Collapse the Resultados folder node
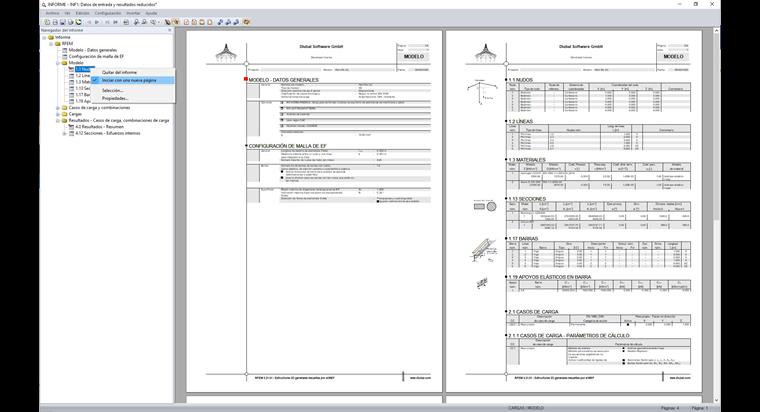The image size is (760, 412). tap(58, 120)
